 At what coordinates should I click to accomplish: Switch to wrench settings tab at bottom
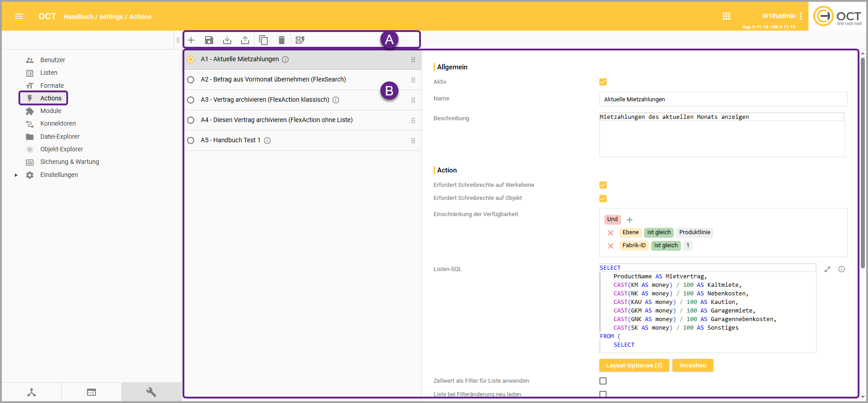point(151,392)
